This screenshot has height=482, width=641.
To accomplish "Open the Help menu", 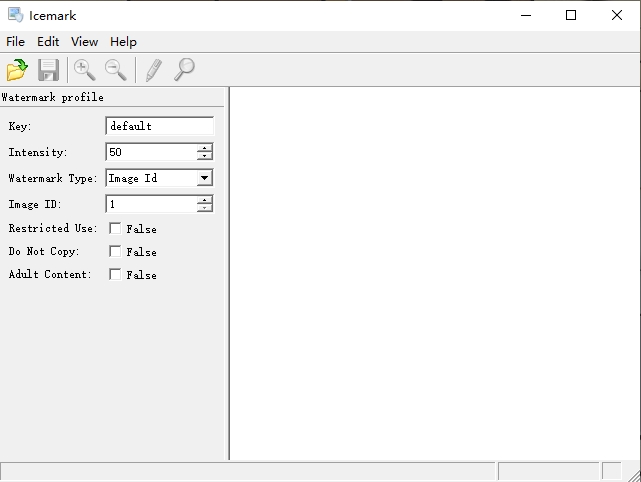I will pos(123,42).
